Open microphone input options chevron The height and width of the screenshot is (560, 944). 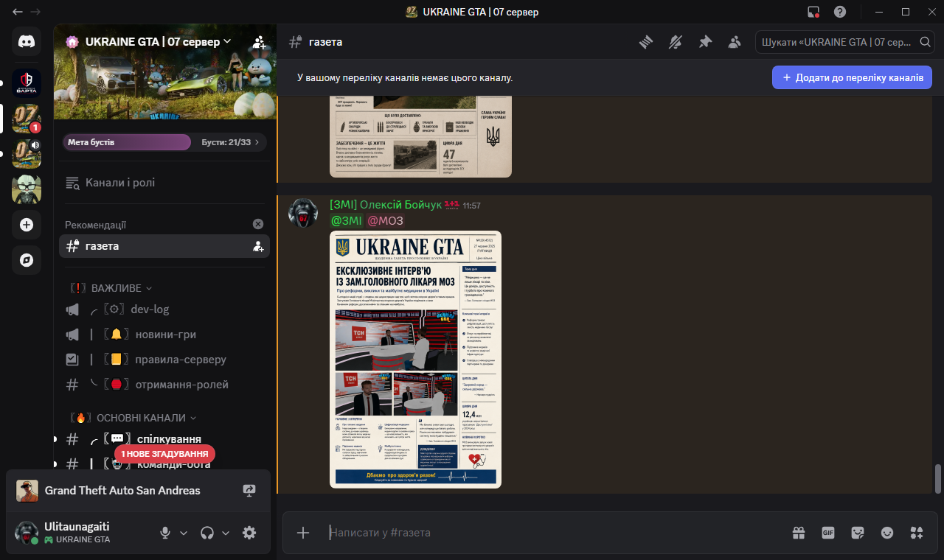coord(184,533)
